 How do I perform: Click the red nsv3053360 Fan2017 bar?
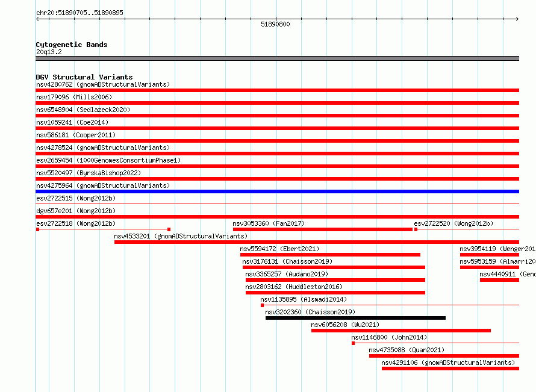[x=323, y=229]
